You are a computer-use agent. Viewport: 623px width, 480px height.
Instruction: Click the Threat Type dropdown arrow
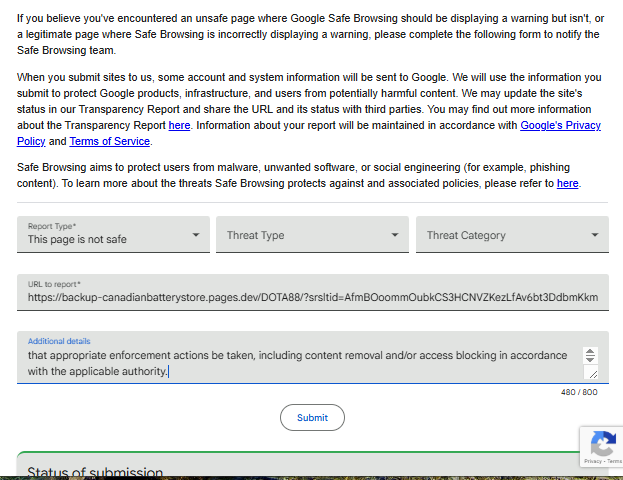pyautogui.click(x=395, y=235)
